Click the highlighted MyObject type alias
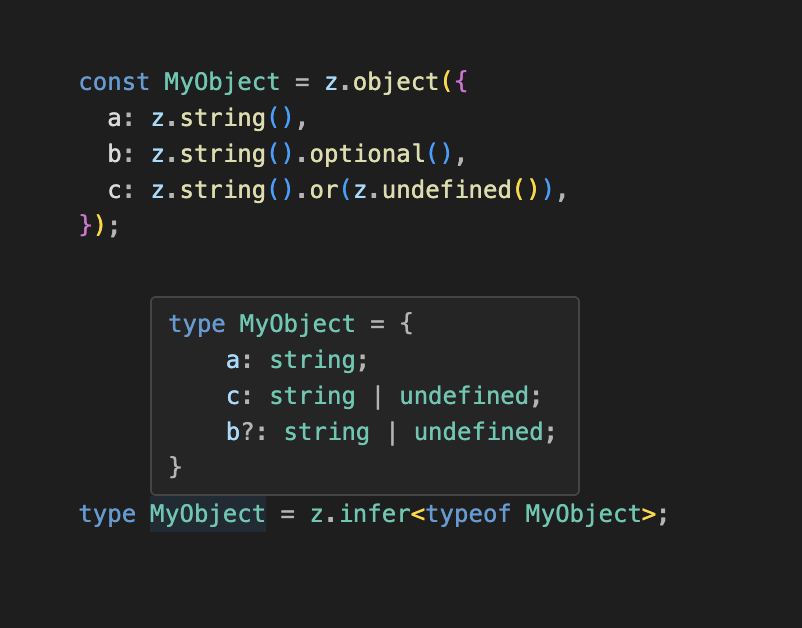 208,514
